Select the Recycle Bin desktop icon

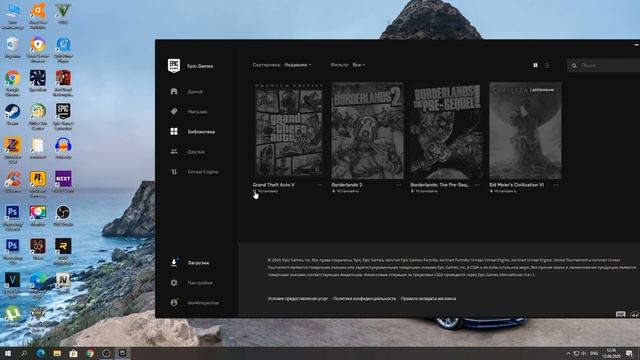click(x=12, y=47)
